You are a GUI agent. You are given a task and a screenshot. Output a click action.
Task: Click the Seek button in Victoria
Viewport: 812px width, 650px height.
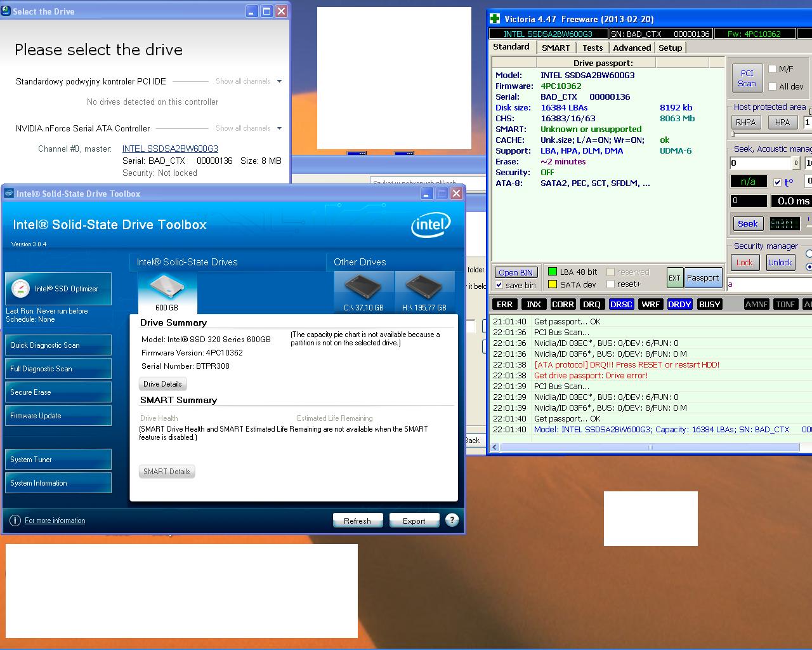[747, 223]
